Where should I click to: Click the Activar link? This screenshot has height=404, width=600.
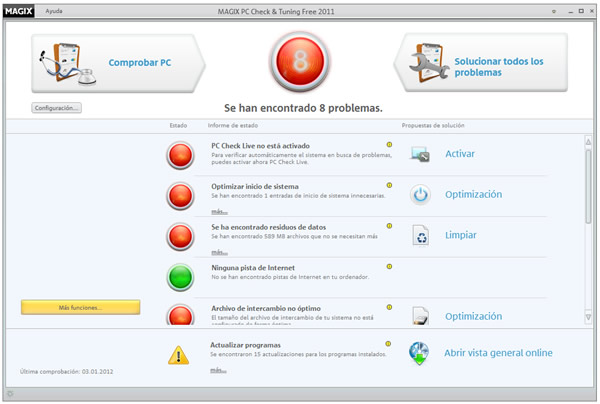click(x=460, y=154)
